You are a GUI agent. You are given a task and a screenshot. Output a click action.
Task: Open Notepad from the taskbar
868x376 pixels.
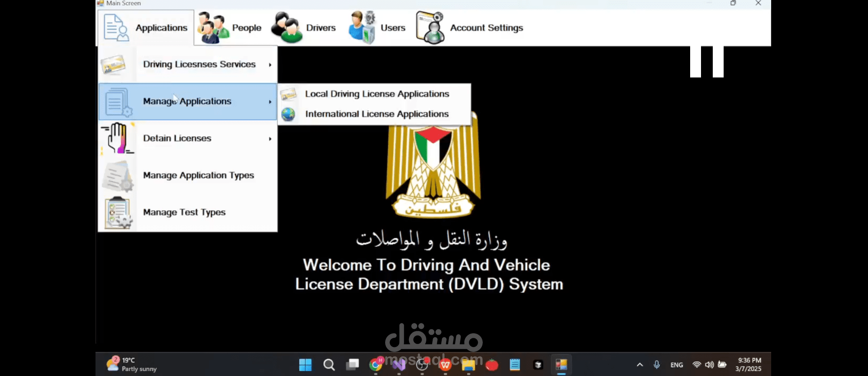click(x=515, y=365)
